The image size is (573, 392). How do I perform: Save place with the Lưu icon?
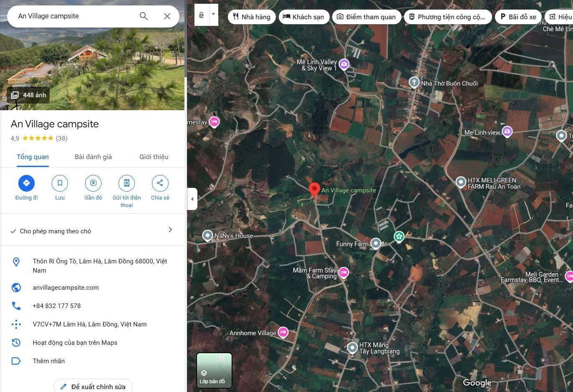pyautogui.click(x=60, y=183)
